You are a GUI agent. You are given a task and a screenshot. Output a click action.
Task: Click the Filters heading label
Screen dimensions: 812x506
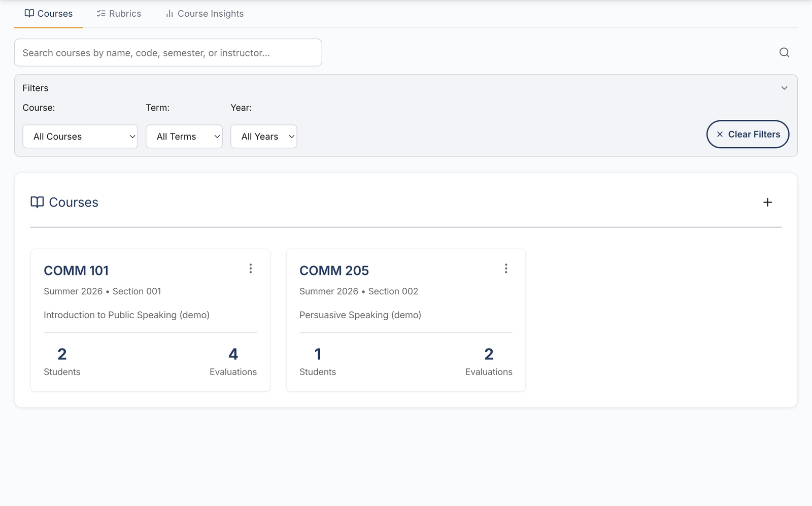click(36, 88)
